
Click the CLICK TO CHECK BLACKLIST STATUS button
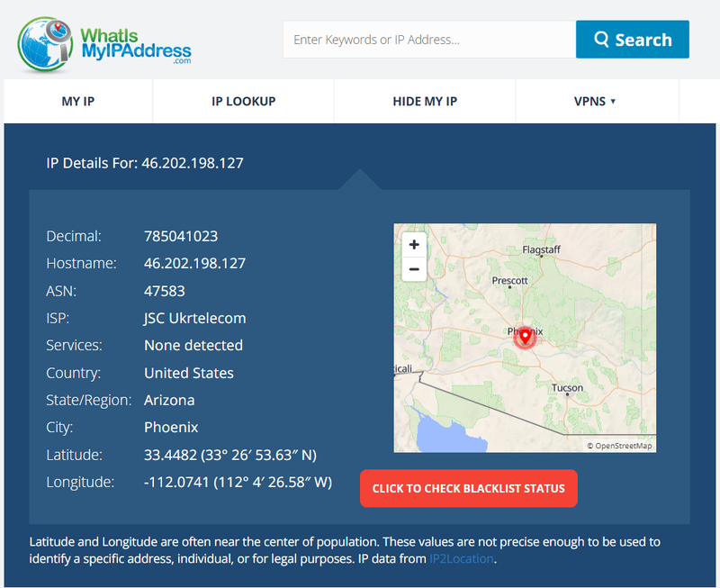[468, 488]
